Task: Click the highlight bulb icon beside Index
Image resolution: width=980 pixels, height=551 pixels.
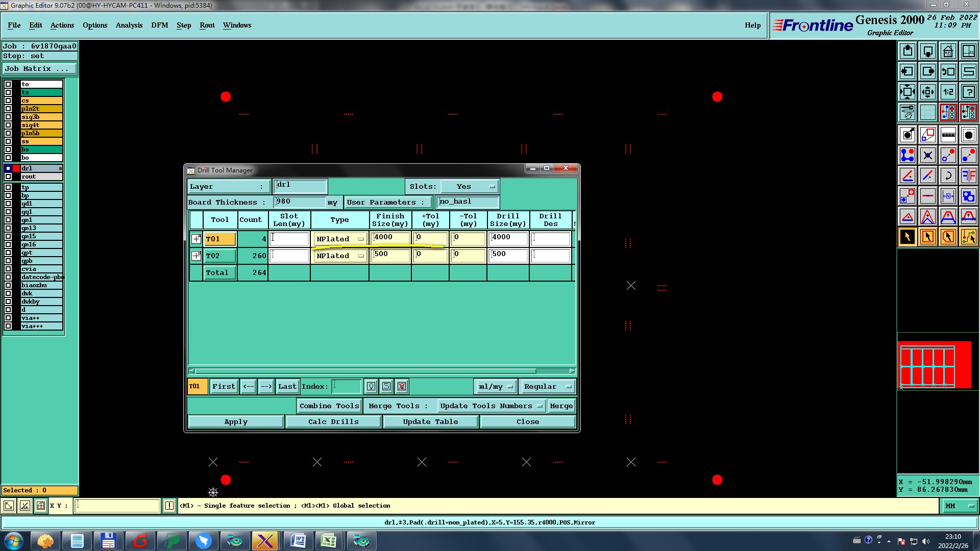Action: (x=371, y=386)
